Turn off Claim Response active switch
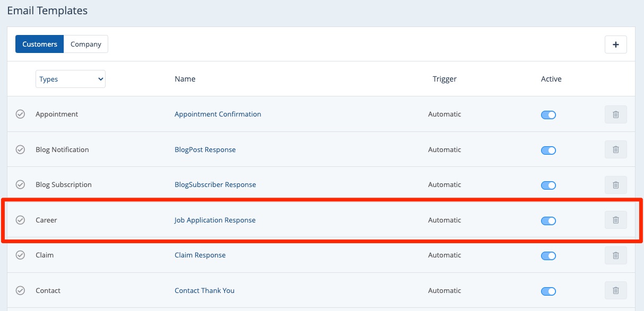 548,256
